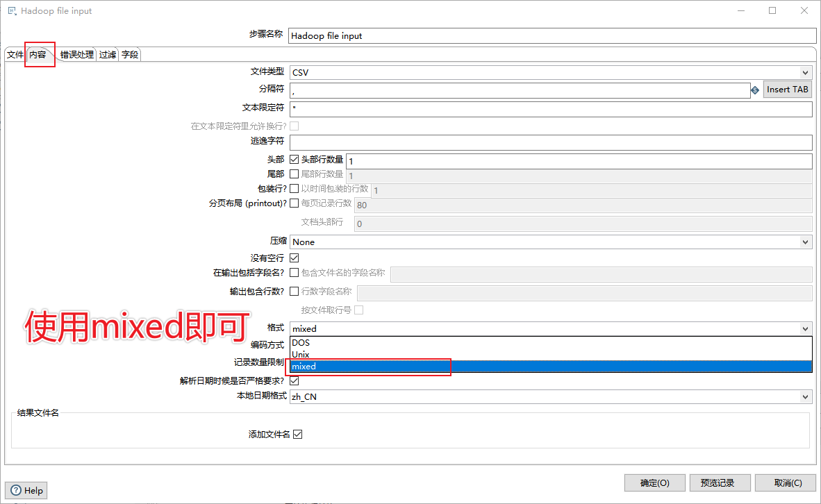Image resolution: width=821 pixels, height=504 pixels.
Task: Click the Hadoop file input window icon
Action: point(12,10)
